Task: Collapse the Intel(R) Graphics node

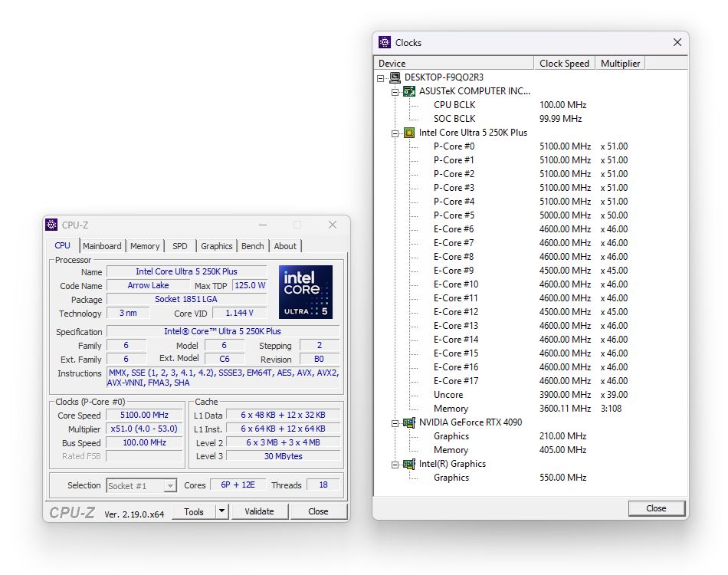Action: (395, 465)
